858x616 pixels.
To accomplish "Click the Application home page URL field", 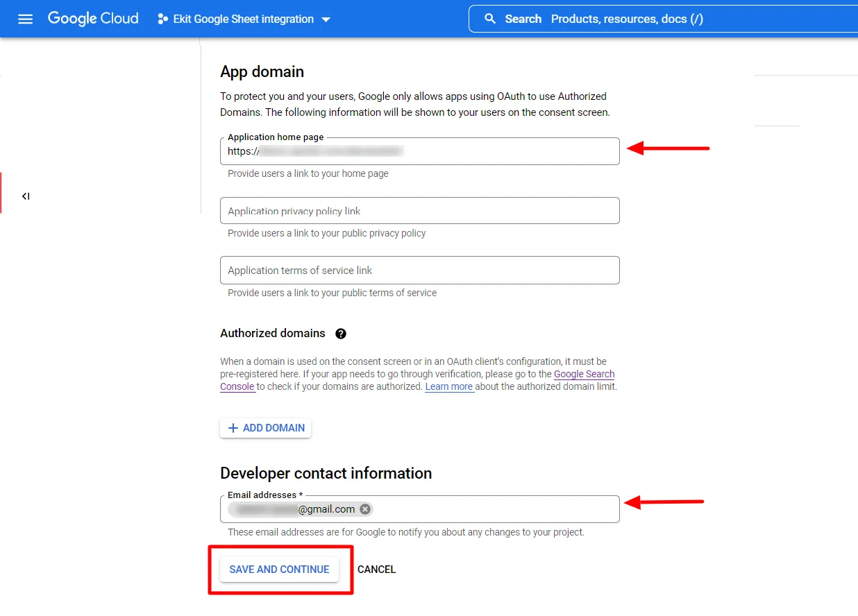I will pos(419,151).
